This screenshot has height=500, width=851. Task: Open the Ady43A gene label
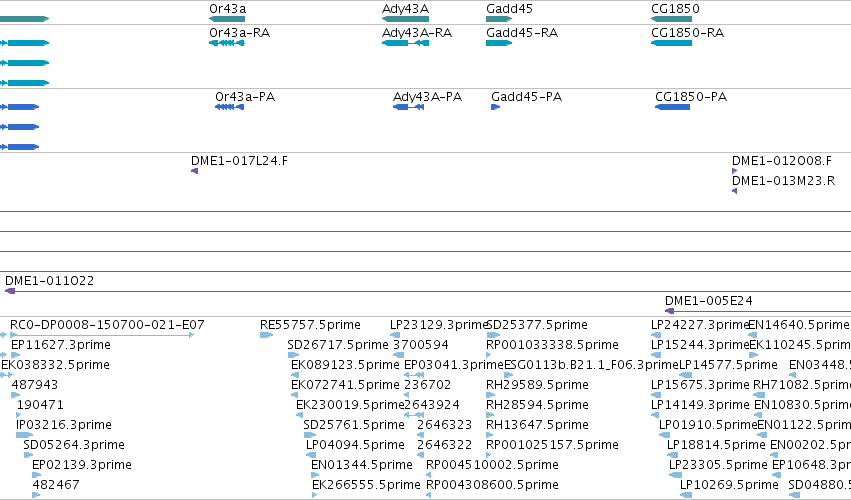click(405, 9)
